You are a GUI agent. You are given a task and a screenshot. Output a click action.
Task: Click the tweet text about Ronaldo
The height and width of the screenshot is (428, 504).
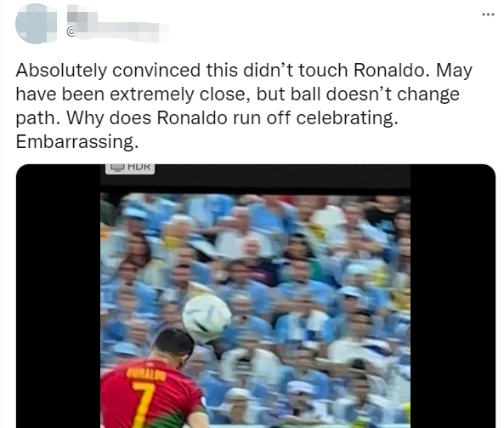(244, 106)
